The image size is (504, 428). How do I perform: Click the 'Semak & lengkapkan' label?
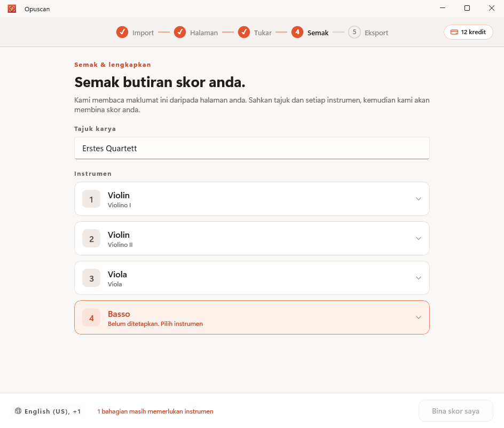point(113,65)
